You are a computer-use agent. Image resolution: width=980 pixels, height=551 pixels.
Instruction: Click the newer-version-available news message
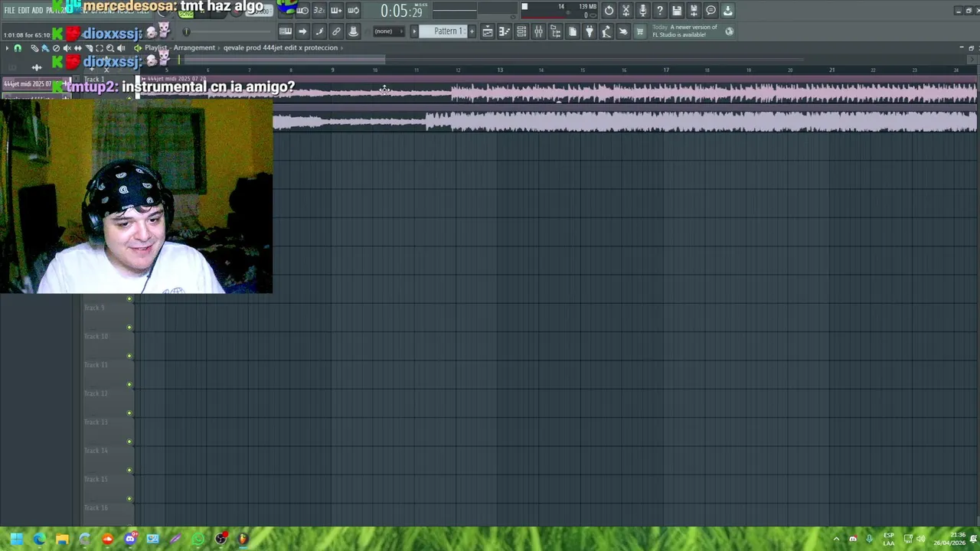[x=684, y=31]
